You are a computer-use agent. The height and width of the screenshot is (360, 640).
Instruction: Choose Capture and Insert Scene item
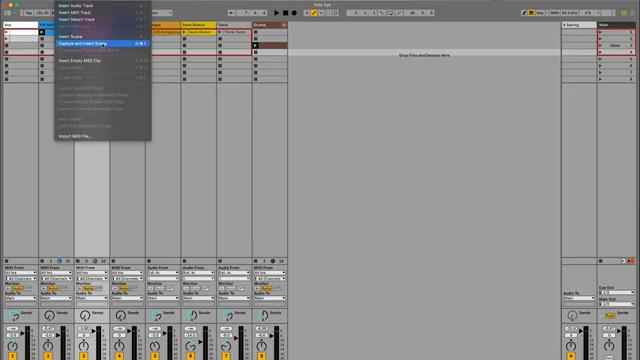pos(103,44)
